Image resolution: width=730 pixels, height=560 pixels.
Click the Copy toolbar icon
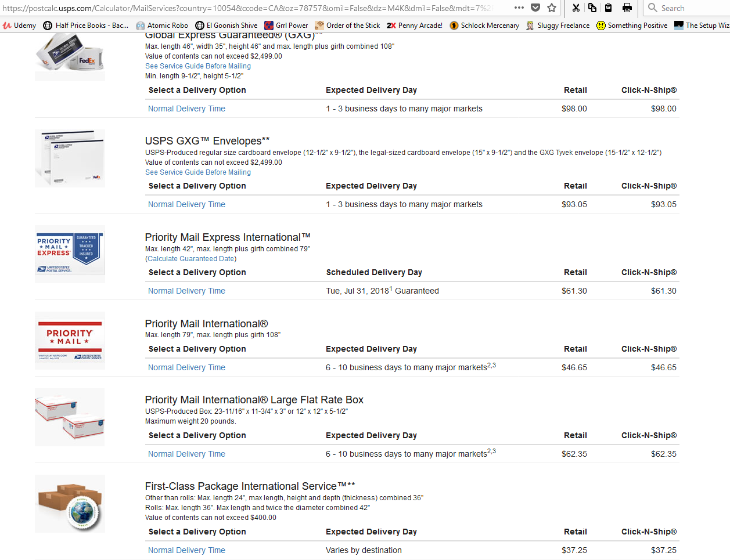592,8
